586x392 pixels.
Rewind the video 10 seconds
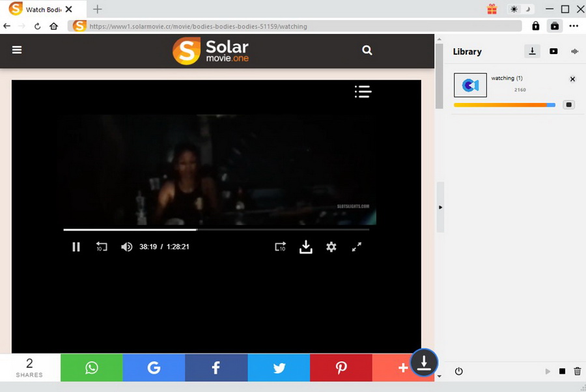click(102, 247)
